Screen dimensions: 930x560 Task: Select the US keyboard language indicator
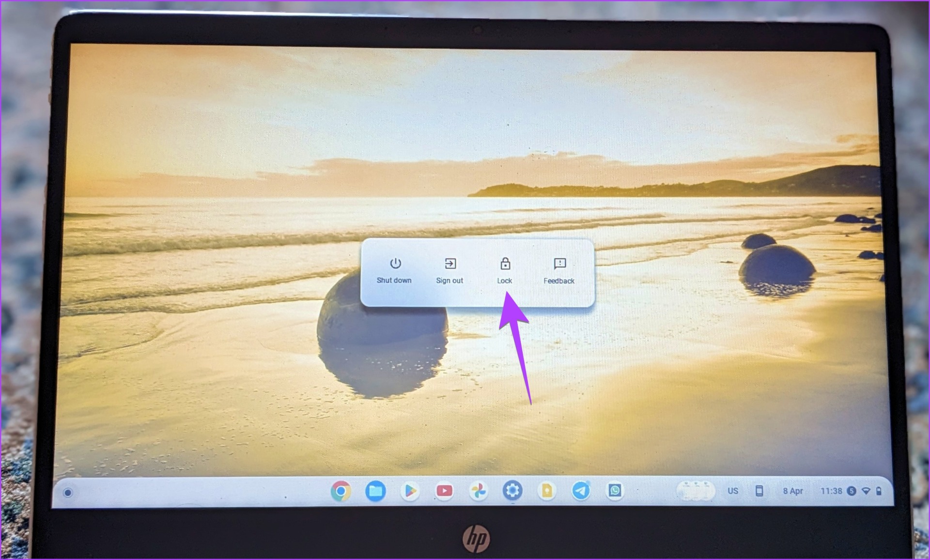733,491
